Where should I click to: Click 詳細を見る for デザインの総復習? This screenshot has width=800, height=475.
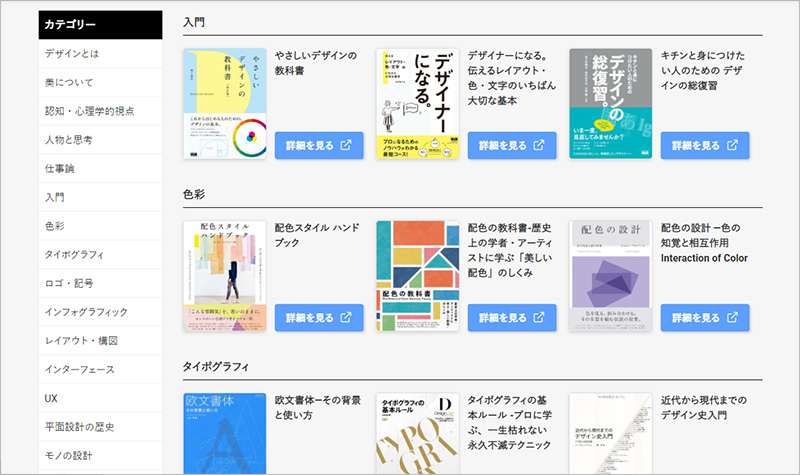pyautogui.click(x=705, y=145)
